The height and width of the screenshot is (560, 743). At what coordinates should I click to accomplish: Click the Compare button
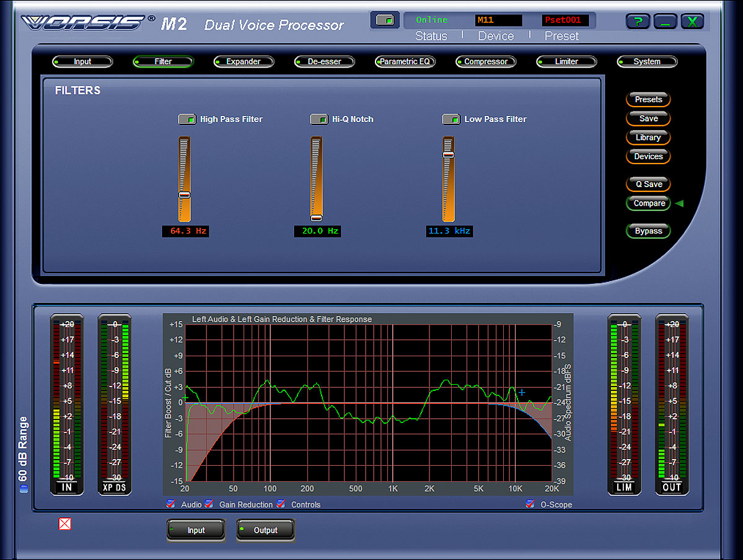click(x=648, y=203)
